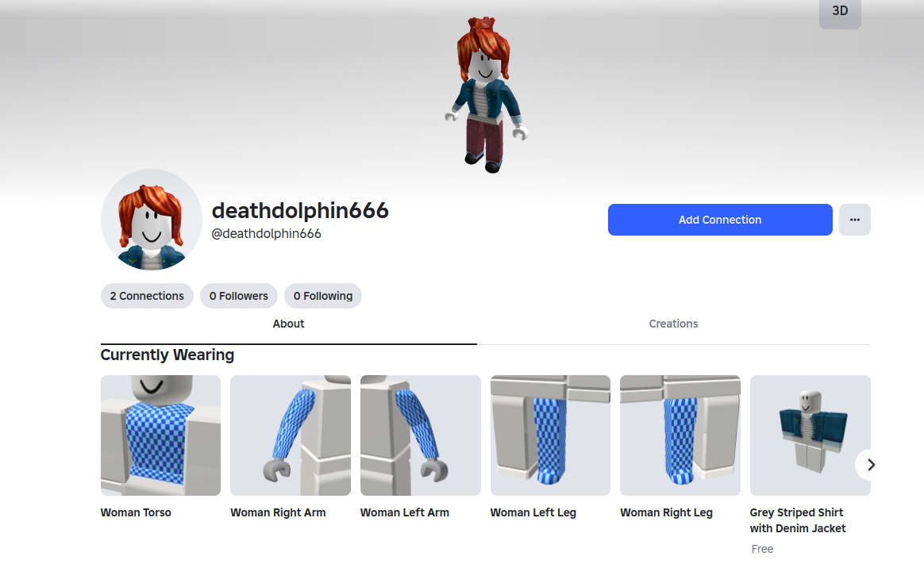The image size is (924, 583).
Task: Open the 2 Connections list
Action: [147, 296]
